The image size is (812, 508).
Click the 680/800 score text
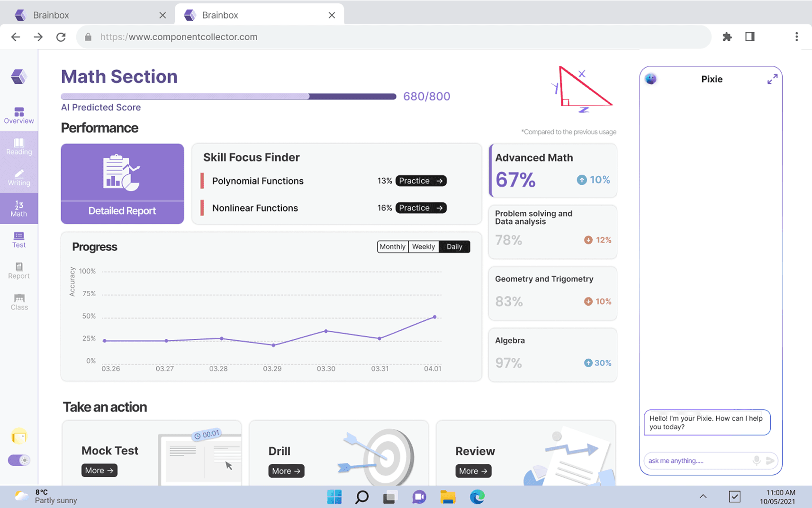[426, 96]
